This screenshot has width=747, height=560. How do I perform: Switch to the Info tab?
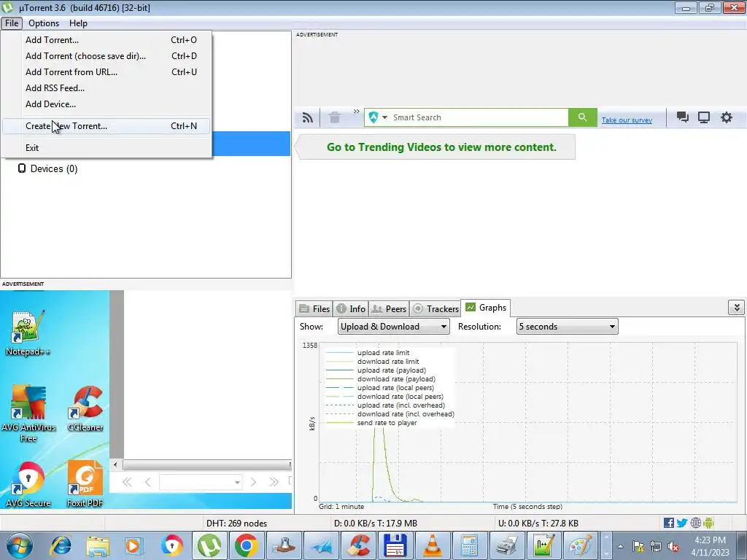click(351, 308)
